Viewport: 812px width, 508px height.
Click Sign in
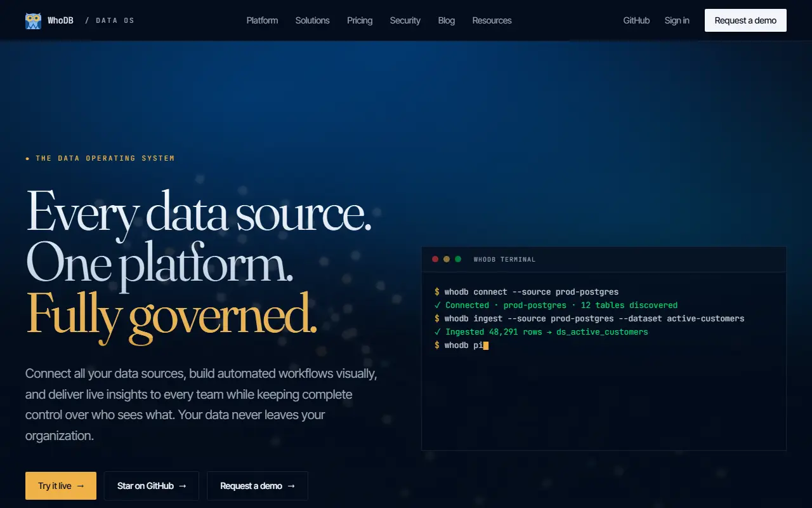pyautogui.click(x=677, y=20)
